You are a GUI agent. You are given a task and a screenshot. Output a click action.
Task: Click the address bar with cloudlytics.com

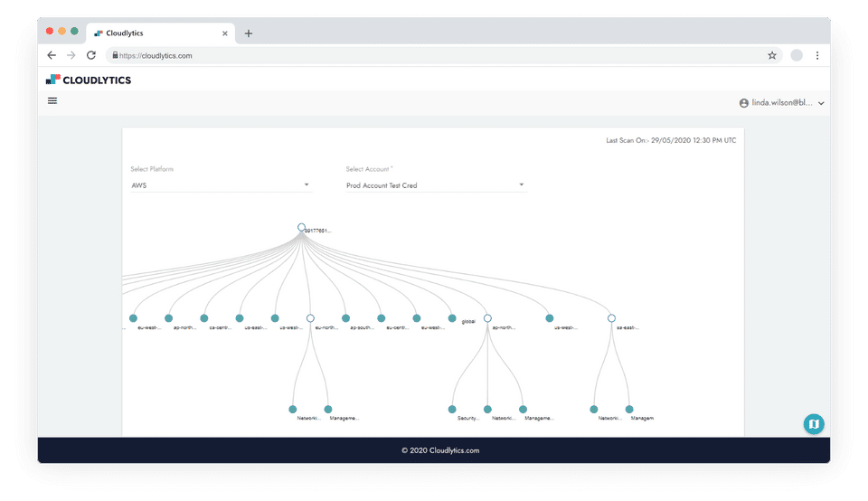coord(443,55)
